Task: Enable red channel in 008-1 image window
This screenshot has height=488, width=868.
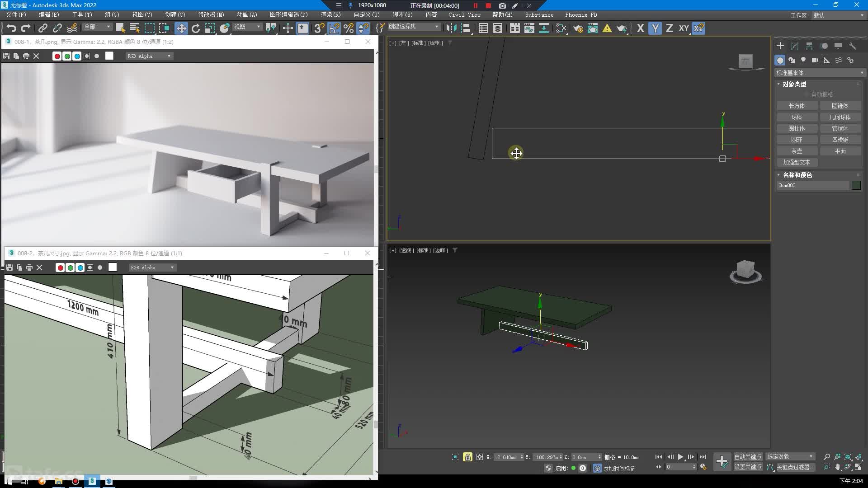Action: coord(57,56)
